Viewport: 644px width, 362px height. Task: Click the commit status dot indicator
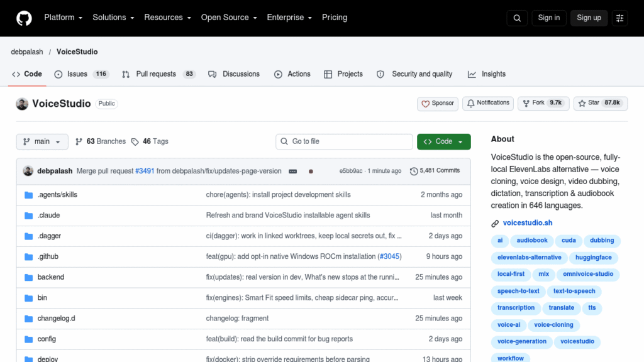point(311,171)
